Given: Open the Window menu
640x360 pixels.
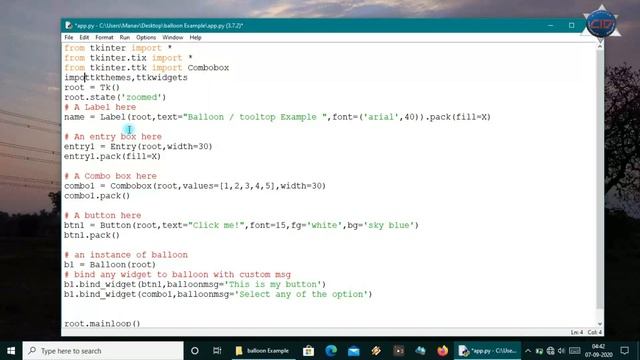Looking at the screenshot, I should coord(173,38).
